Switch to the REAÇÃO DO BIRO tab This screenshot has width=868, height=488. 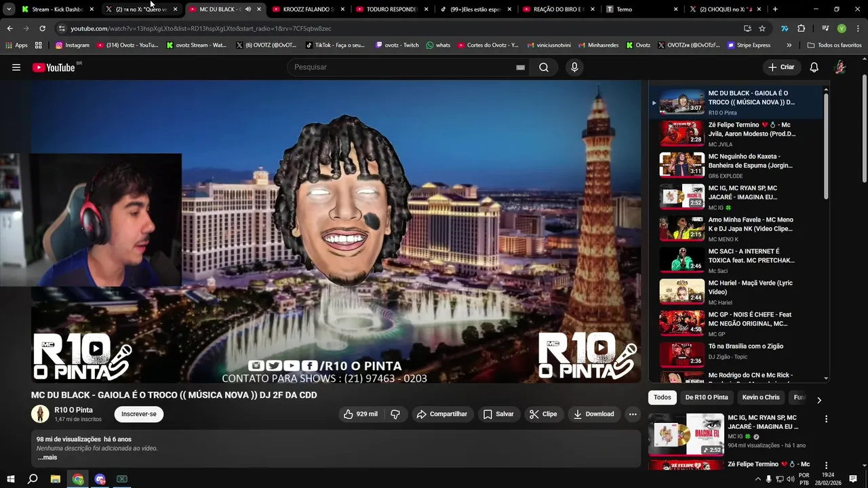point(559,9)
